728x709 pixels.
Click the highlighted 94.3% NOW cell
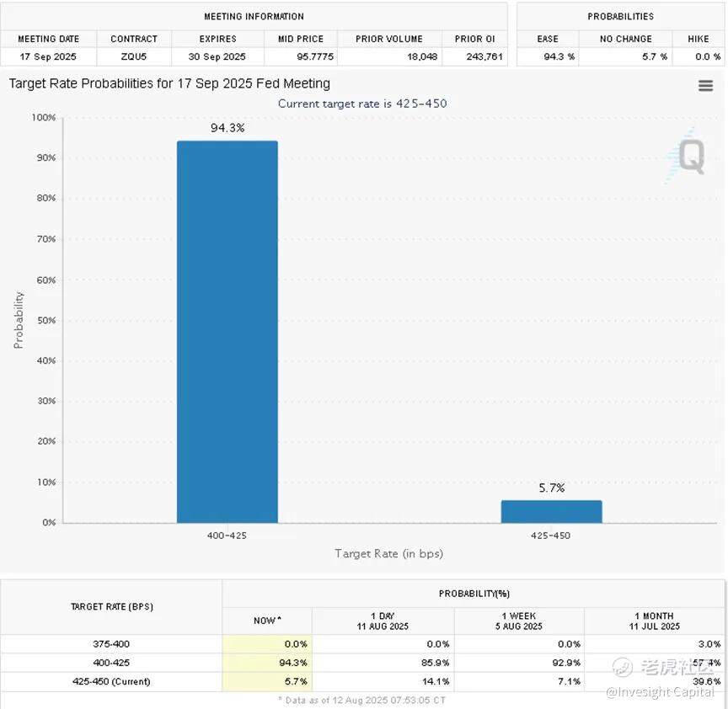click(x=267, y=663)
